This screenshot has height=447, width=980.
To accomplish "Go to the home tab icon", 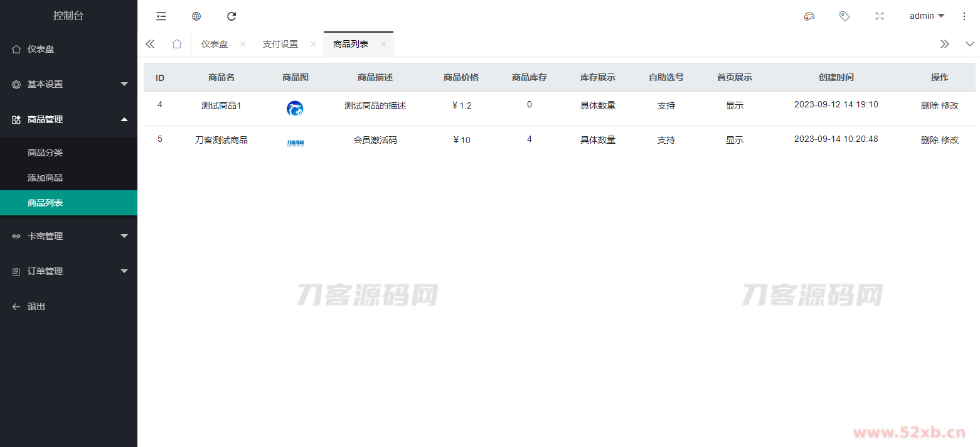I will [x=177, y=44].
